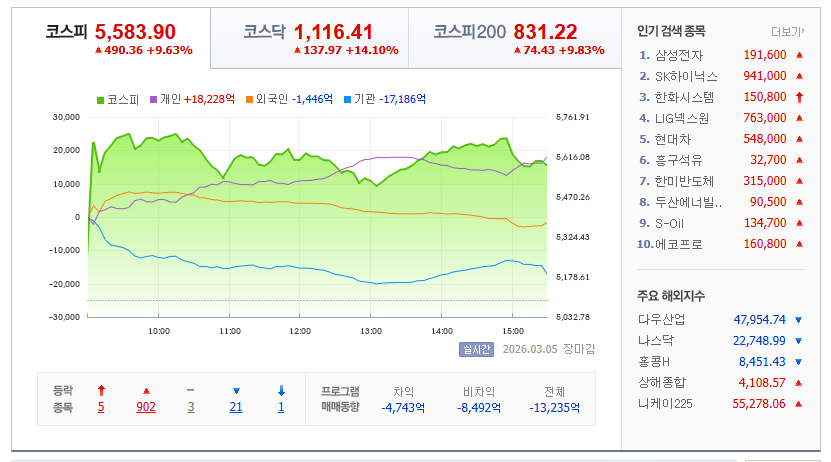Click the 에코프로 rising triangle icon
This screenshot has height=462, width=831.
[800, 244]
